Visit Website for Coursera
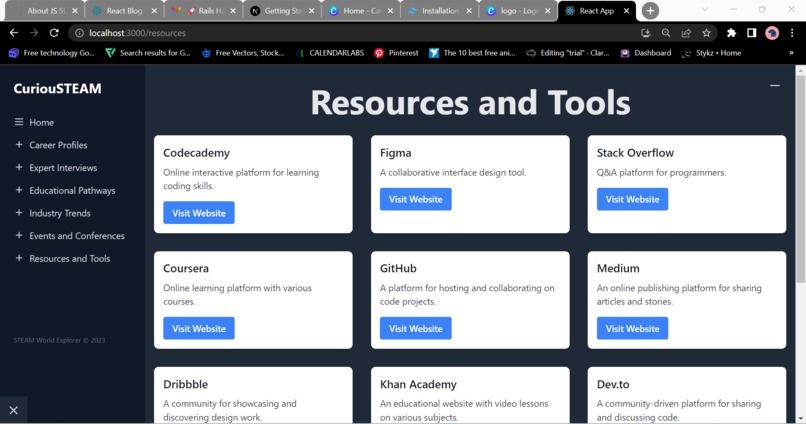Image resolution: width=806 pixels, height=424 pixels. [x=199, y=328]
